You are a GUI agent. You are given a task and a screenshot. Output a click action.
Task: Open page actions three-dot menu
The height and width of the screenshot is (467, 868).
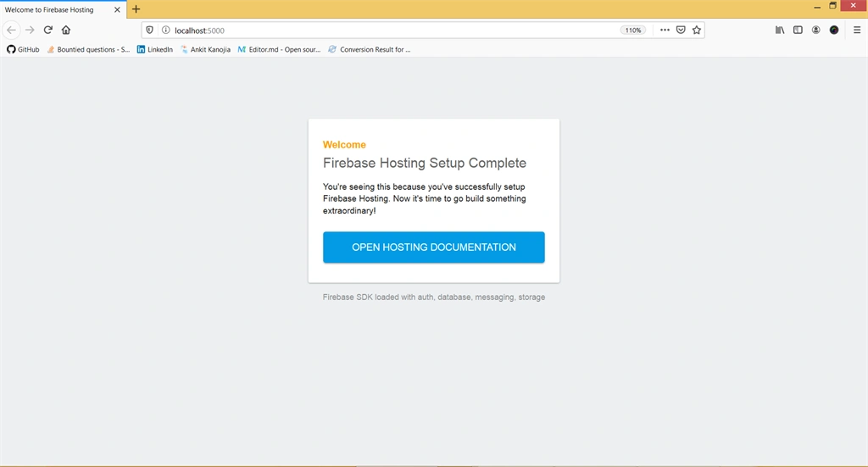point(665,30)
